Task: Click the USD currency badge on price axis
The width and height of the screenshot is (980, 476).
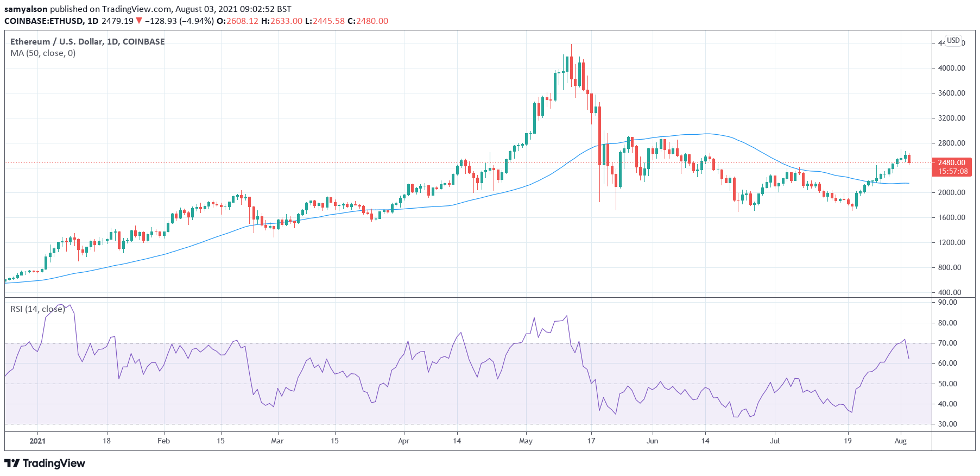Action: coord(953,41)
